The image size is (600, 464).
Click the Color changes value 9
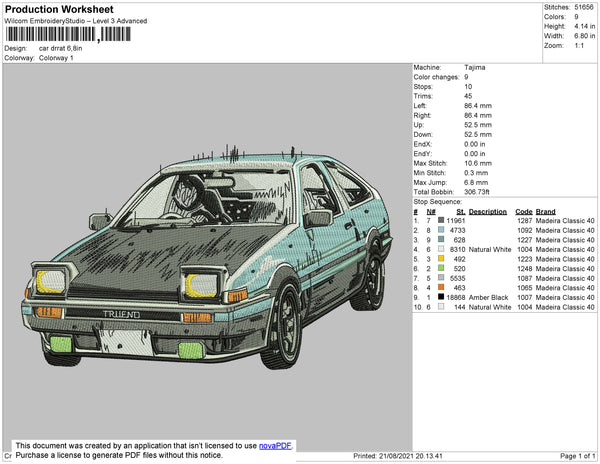tap(466, 77)
